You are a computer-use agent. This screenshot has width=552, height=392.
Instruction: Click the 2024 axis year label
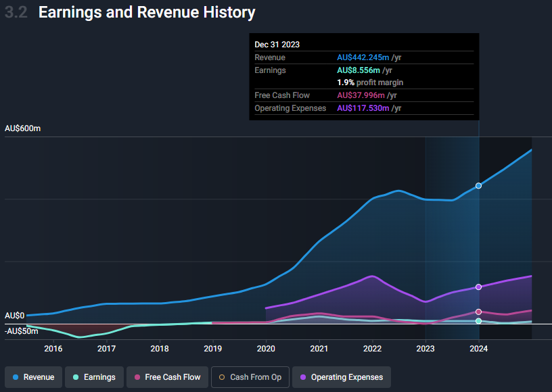(478, 349)
